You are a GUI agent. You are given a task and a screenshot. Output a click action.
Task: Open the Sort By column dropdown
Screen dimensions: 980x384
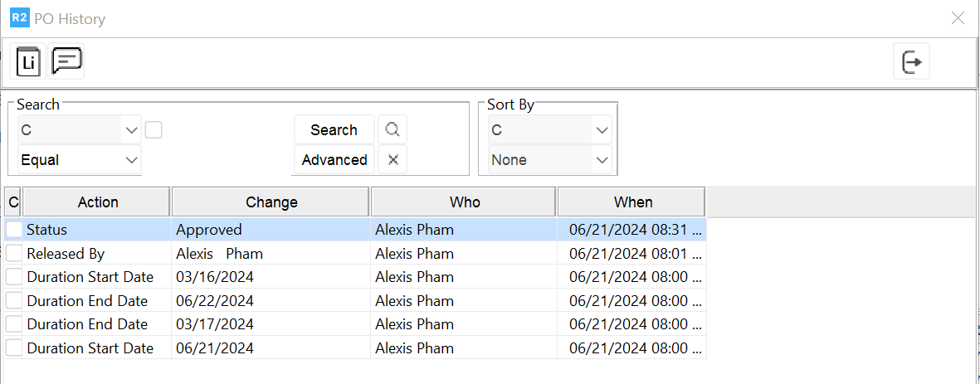coord(602,130)
